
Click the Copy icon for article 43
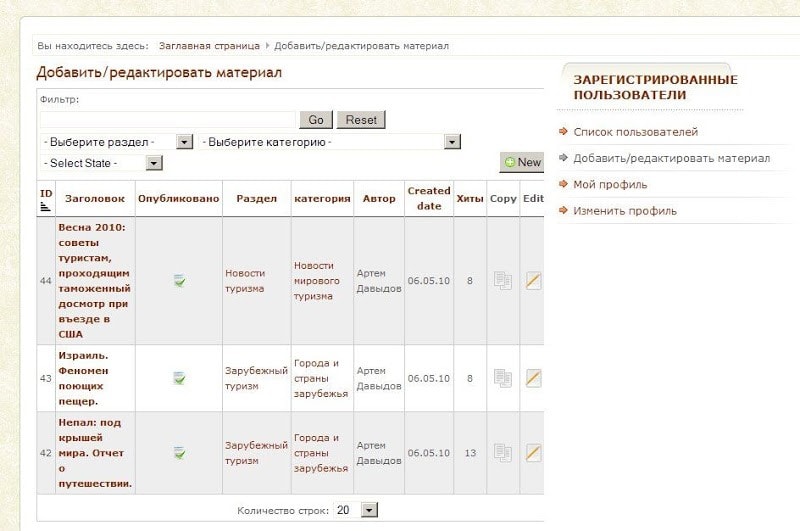(503, 378)
